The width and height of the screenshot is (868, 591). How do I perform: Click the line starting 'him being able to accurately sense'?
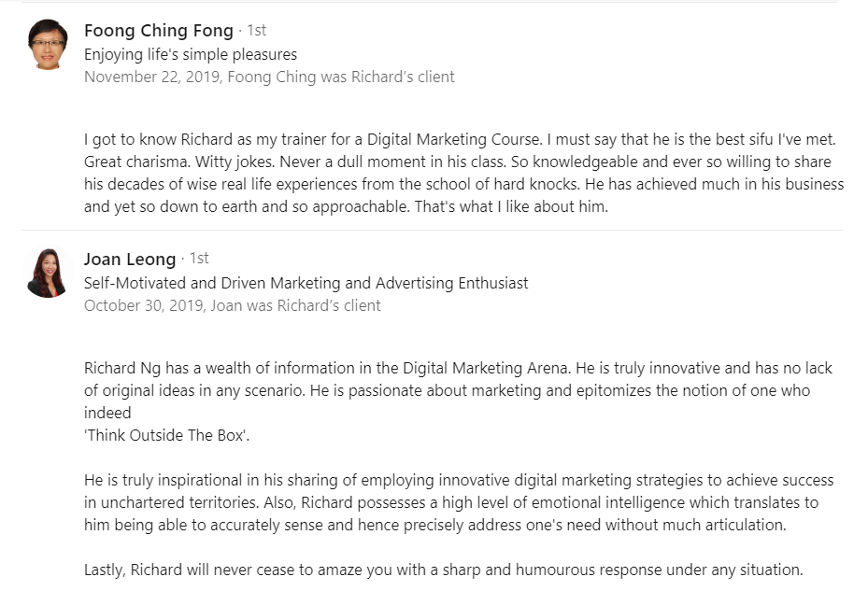[435, 525]
